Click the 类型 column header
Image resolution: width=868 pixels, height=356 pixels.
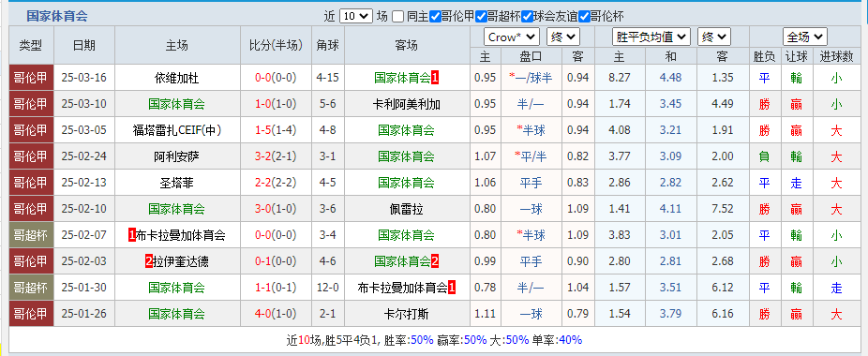point(31,45)
